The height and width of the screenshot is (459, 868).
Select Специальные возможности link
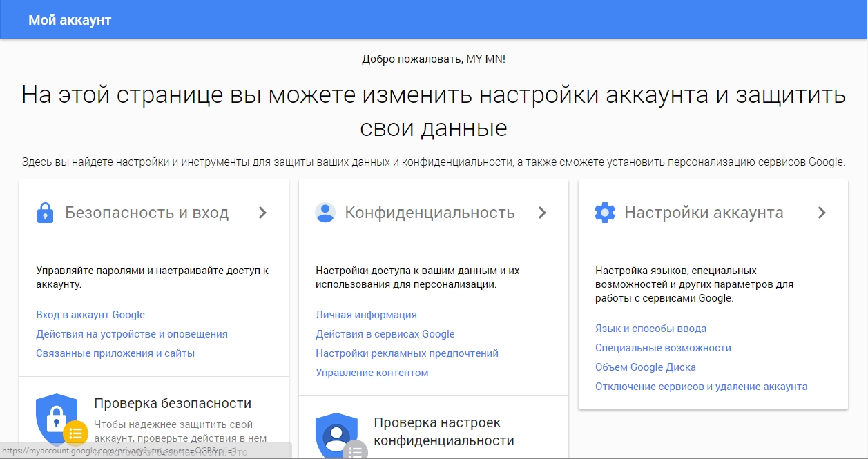[663, 348]
